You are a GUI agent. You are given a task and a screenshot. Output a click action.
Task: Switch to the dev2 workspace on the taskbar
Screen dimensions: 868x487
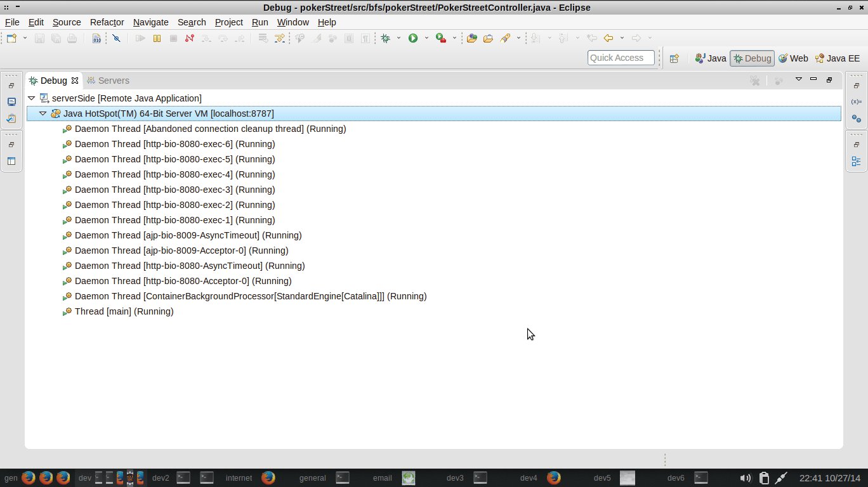pyautogui.click(x=161, y=477)
